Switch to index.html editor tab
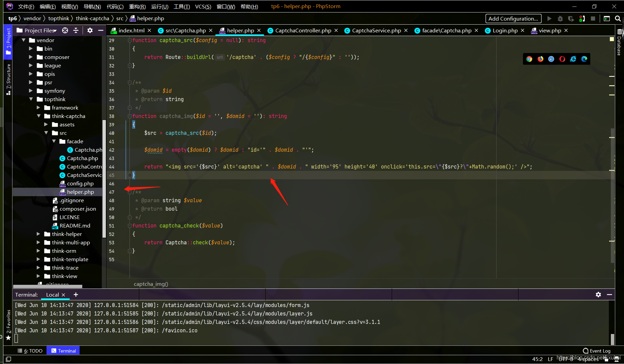The width and height of the screenshot is (624, 364). pos(131,30)
